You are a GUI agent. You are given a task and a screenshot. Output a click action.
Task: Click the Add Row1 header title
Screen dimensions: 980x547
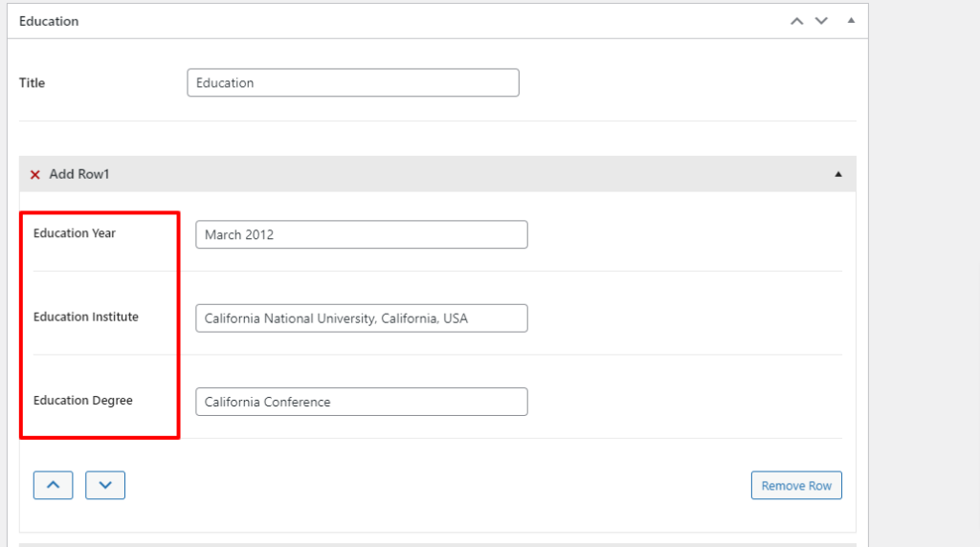[x=79, y=175]
